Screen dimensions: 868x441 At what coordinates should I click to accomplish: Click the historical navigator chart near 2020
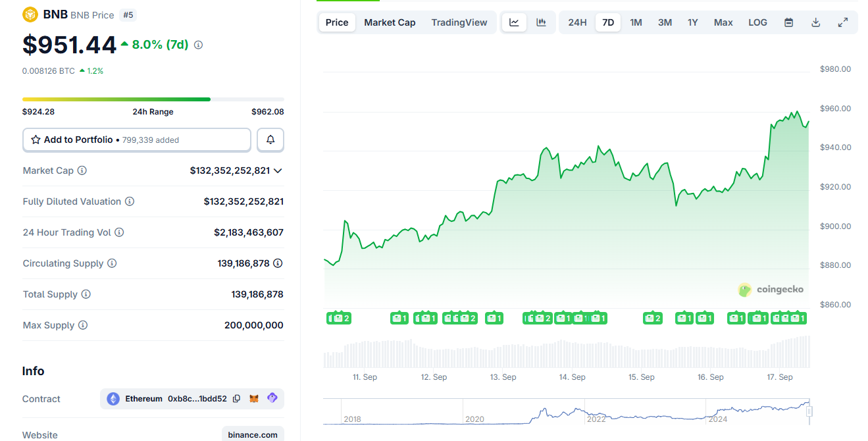(x=474, y=412)
